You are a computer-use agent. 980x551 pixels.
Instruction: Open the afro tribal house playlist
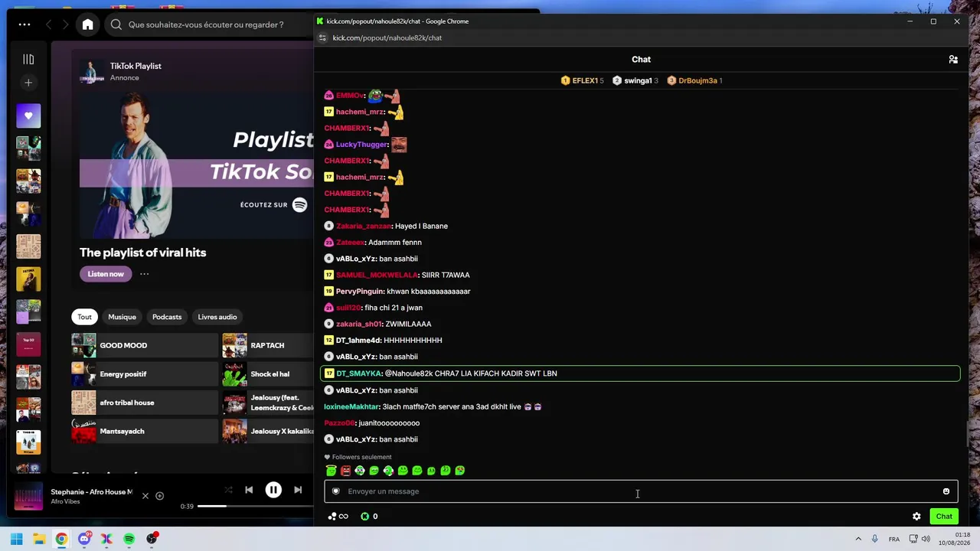[145, 403]
